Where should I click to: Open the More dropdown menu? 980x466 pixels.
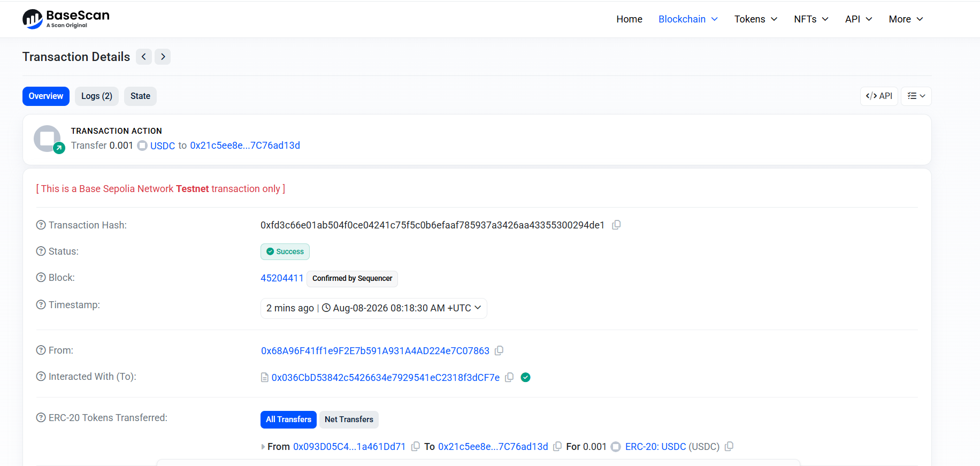tap(906, 19)
